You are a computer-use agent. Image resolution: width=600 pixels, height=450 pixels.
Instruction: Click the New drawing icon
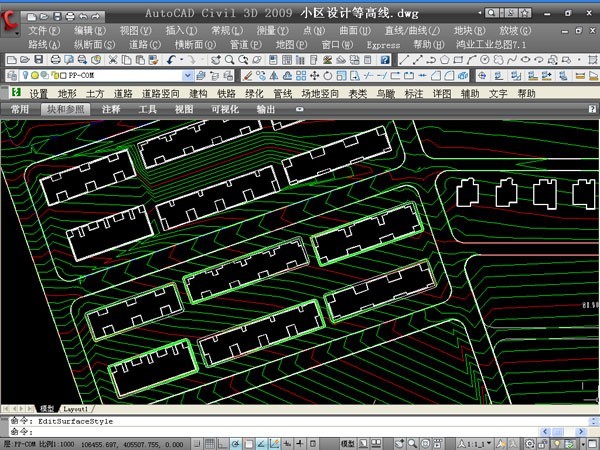11,60
